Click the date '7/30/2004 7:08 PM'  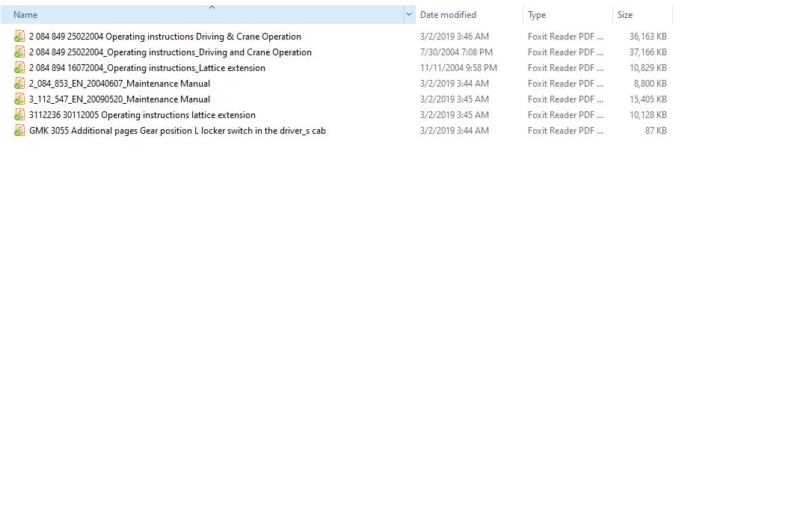456,52
